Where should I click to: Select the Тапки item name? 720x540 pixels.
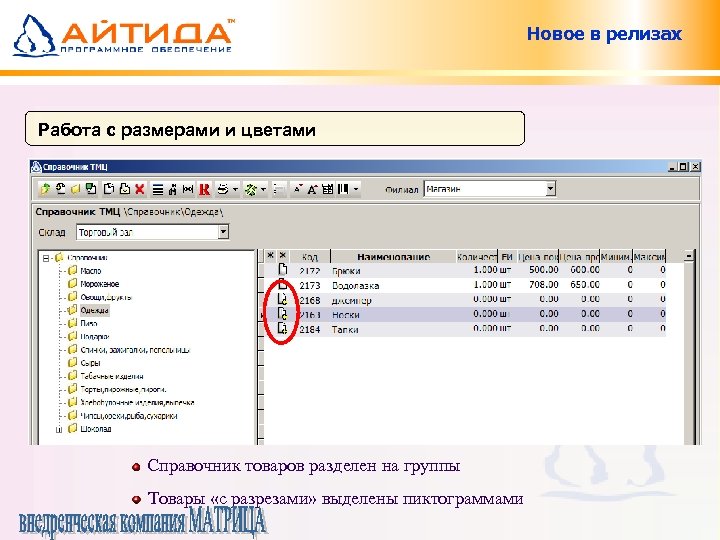pyautogui.click(x=345, y=330)
